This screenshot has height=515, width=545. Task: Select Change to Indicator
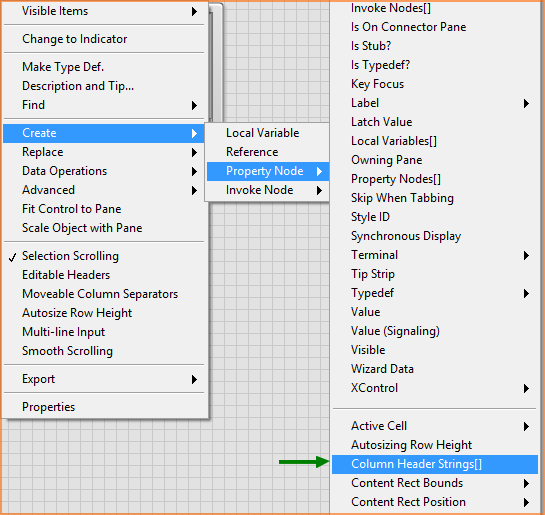pyautogui.click(x=104, y=39)
